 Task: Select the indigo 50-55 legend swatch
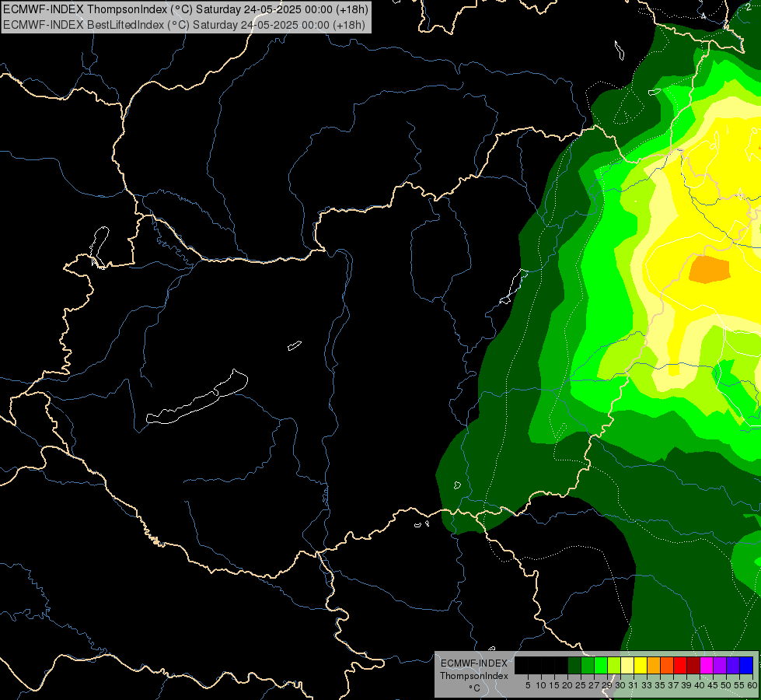click(733, 665)
